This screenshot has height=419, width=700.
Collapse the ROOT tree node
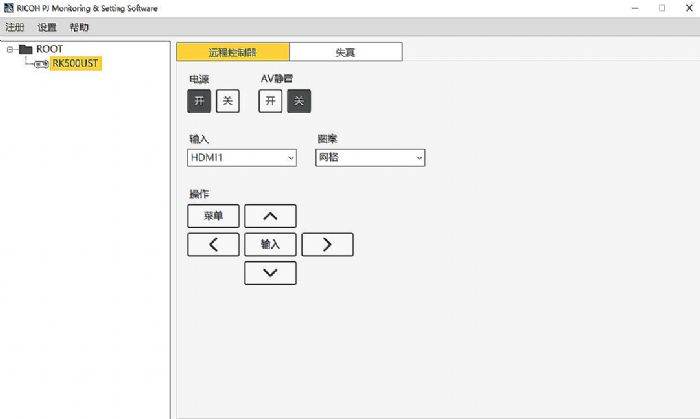click(9, 49)
